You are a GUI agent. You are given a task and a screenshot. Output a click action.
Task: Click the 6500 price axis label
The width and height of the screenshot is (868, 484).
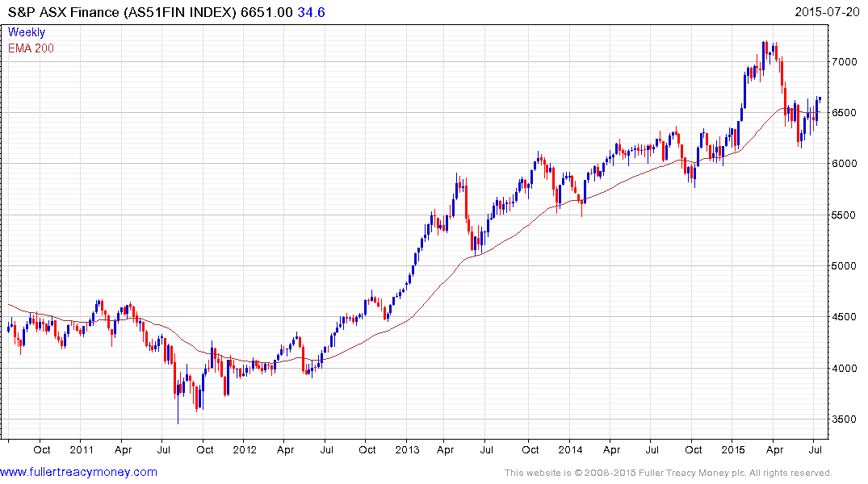tap(845, 112)
